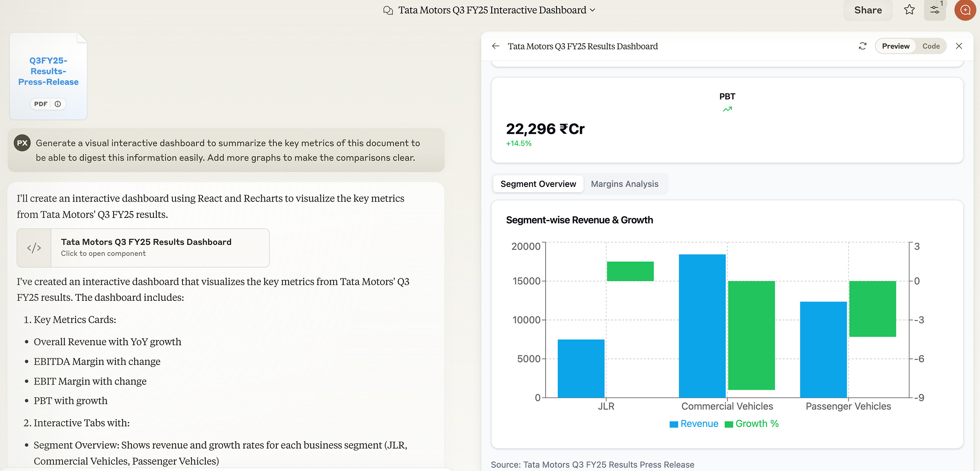The height and width of the screenshot is (471, 980).
Task: Select the Segment Overview tab
Action: 538,184
